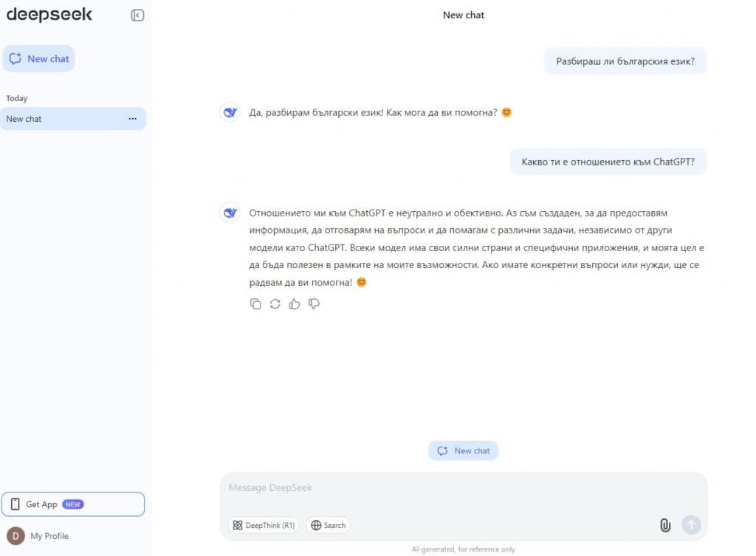Like the response with thumbs up
756x556 pixels.
pyautogui.click(x=294, y=303)
